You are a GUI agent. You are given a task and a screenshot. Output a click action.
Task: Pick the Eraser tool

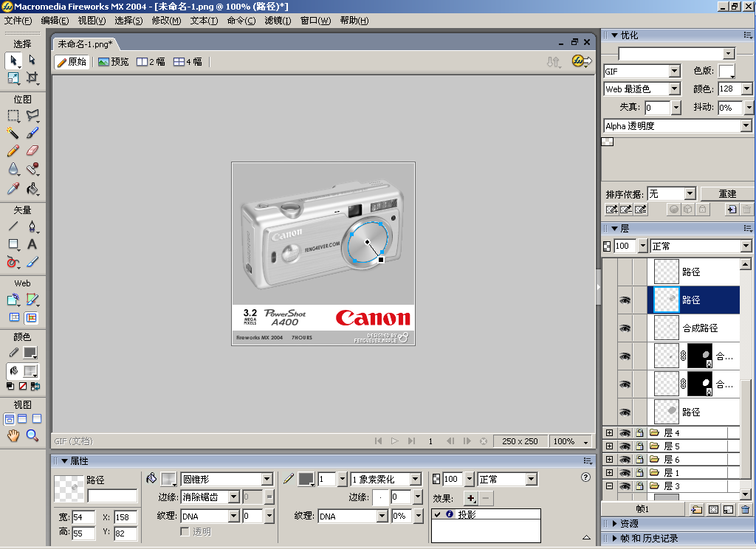pos(32,151)
